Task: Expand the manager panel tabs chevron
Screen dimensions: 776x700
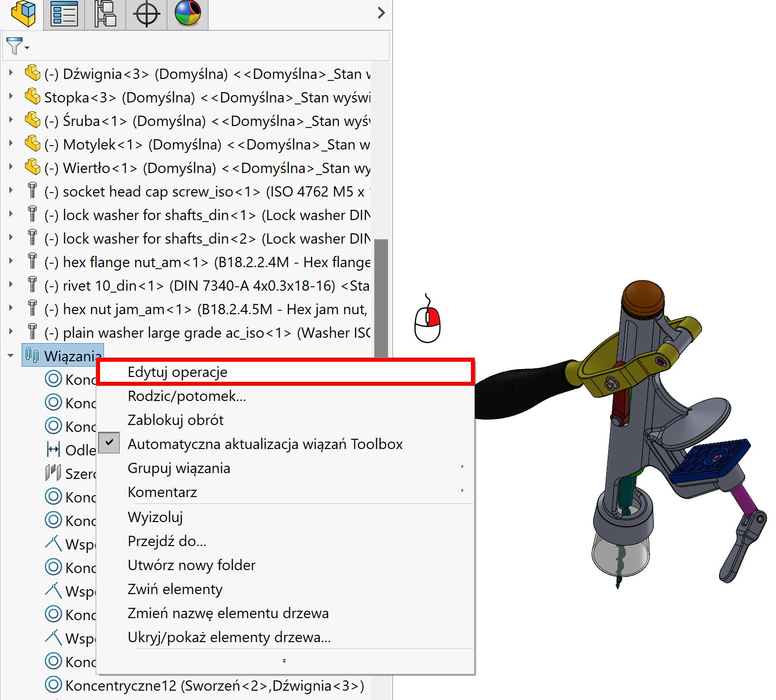Action: click(x=381, y=13)
